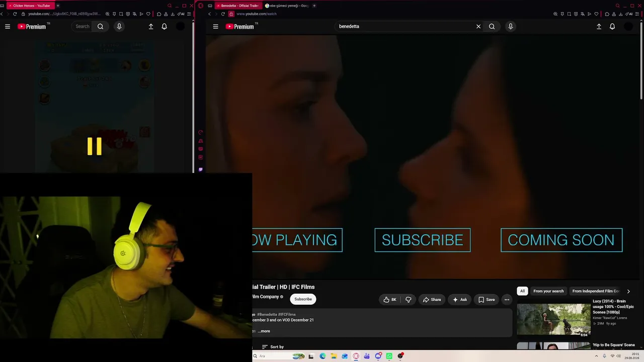
Task: Open the Lucy (2014) video thumbnail
Action: click(x=553, y=319)
